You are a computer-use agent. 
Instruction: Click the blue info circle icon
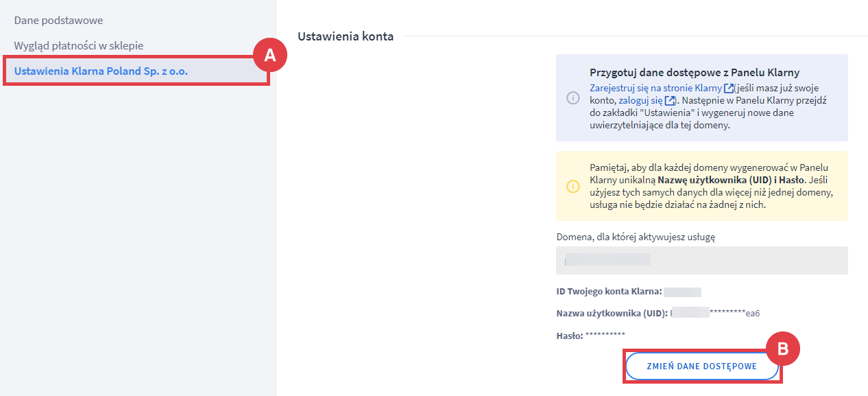(572, 98)
